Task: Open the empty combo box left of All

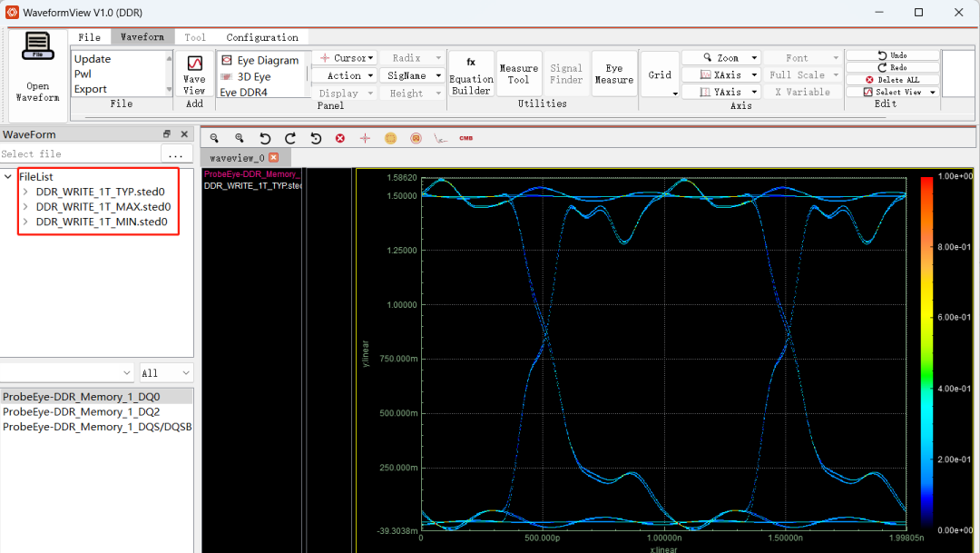Action: [x=67, y=373]
